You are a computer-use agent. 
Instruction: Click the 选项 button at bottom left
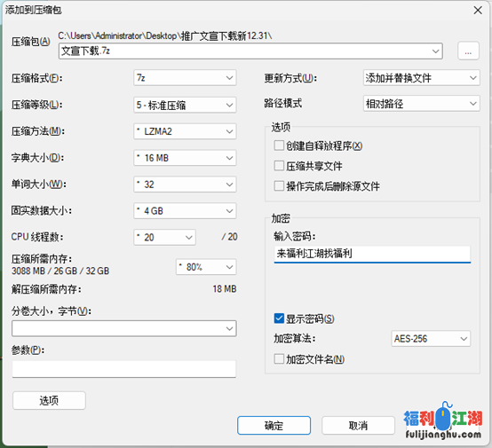49,400
